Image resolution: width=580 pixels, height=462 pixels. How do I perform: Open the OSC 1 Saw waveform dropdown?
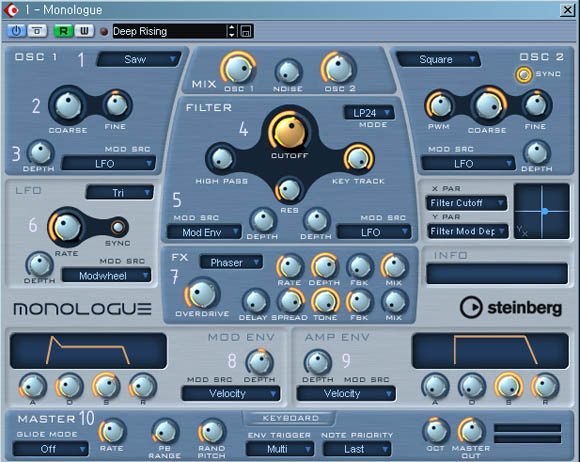pyautogui.click(x=138, y=59)
